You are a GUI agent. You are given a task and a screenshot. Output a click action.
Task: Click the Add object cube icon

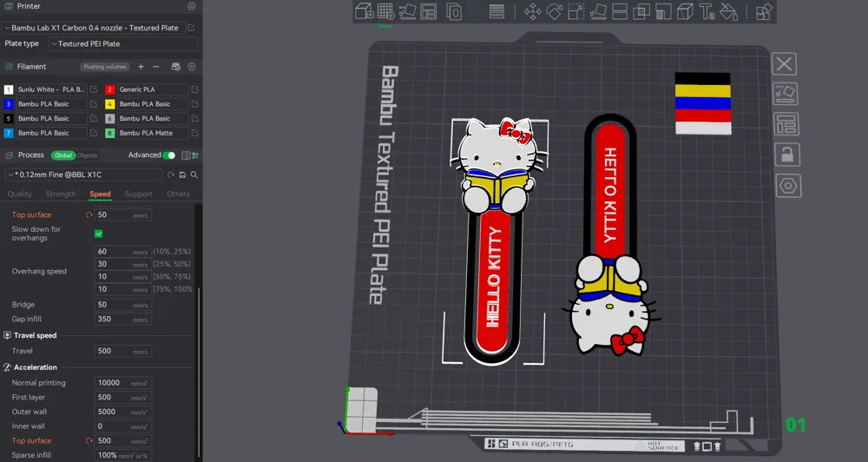click(x=364, y=11)
